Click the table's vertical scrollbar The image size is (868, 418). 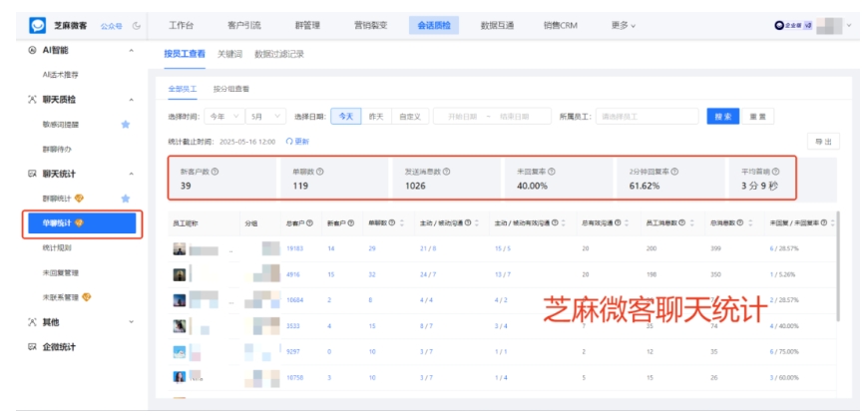coord(839,265)
